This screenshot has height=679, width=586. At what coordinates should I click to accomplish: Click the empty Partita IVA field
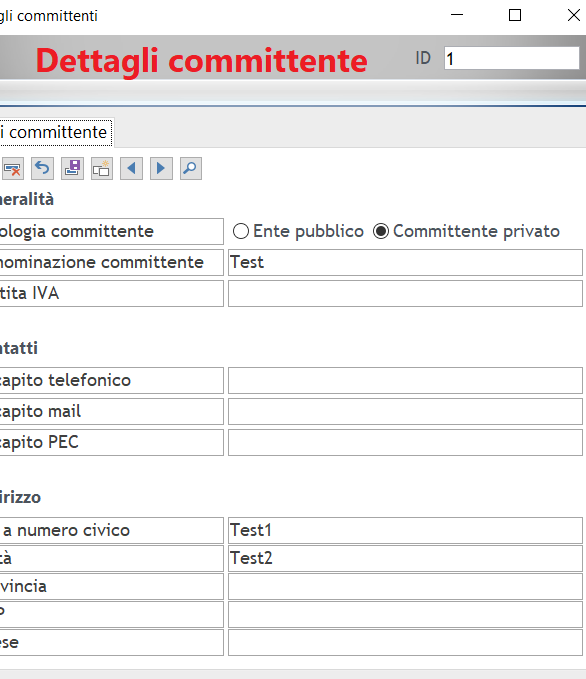click(x=405, y=294)
